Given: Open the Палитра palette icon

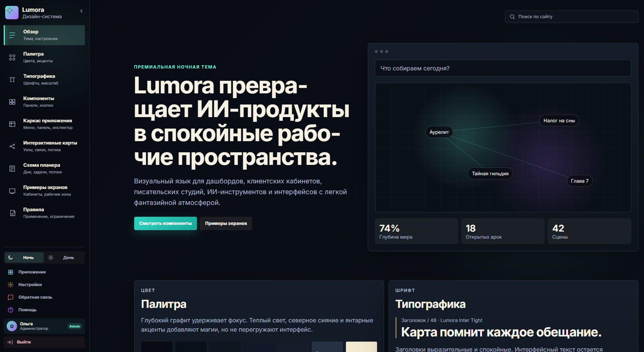Looking at the screenshot, I should (12, 57).
